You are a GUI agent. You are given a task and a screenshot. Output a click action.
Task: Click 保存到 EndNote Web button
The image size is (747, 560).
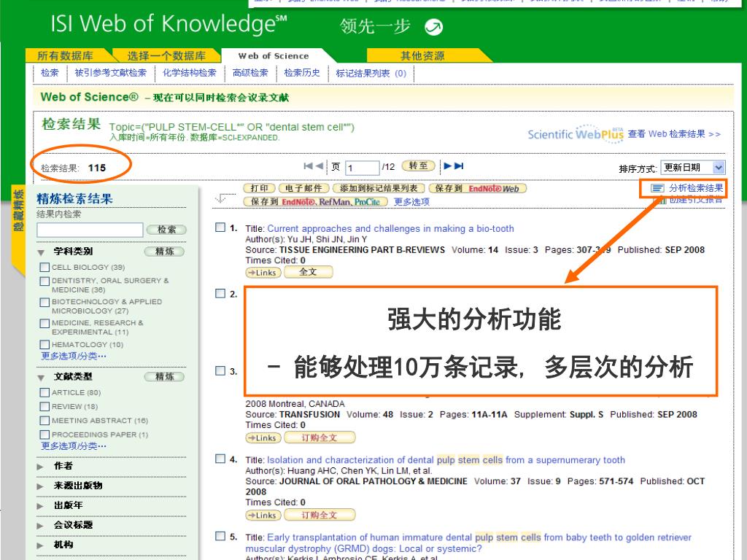[477, 189]
